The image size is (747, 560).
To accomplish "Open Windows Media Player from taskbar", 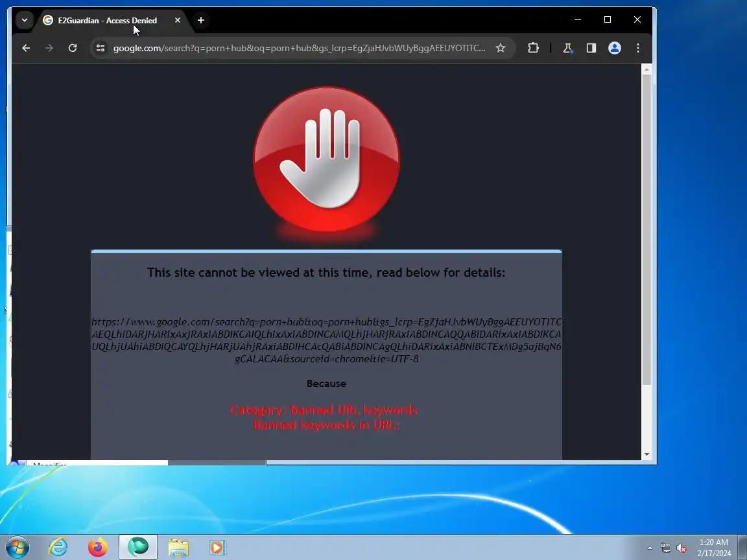I will tap(218, 547).
